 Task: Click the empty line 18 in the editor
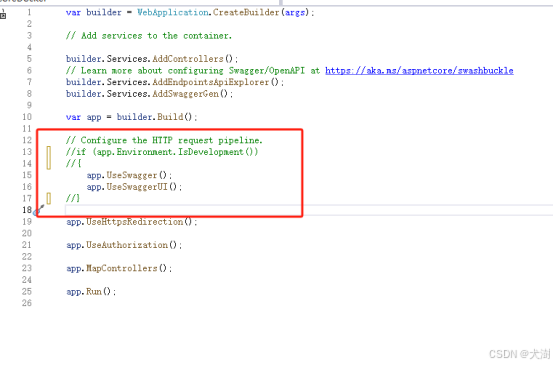pos(309,210)
